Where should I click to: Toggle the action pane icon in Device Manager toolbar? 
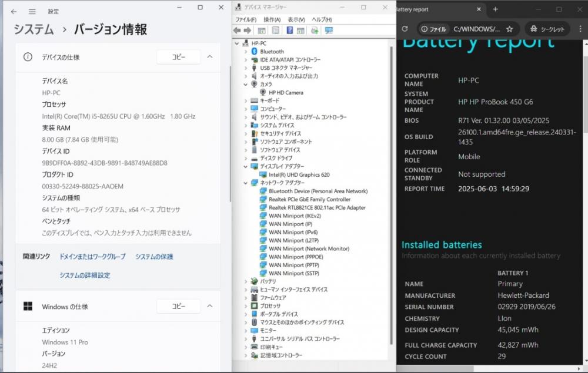coord(300,31)
